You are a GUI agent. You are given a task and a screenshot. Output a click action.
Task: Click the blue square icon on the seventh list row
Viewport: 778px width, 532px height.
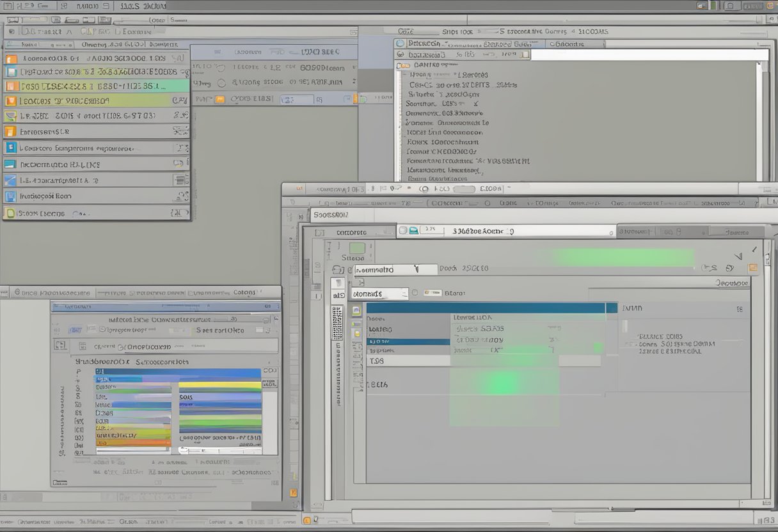coord(10,148)
